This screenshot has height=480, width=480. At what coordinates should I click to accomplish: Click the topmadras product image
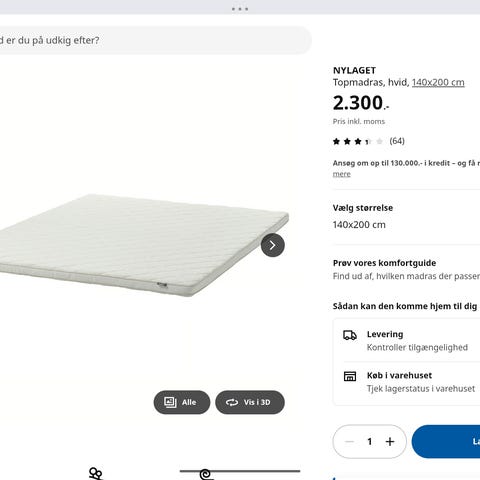tap(143, 245)
